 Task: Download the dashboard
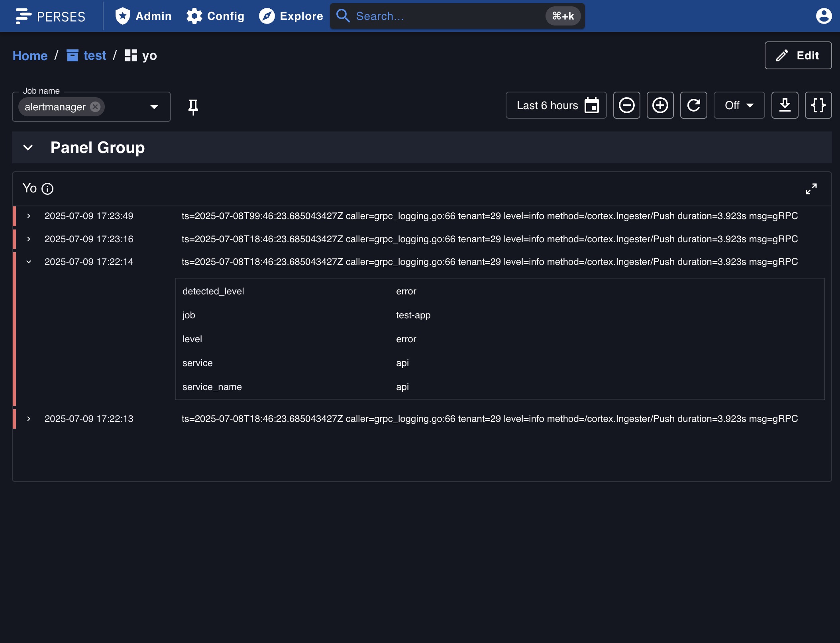[785, 105]
